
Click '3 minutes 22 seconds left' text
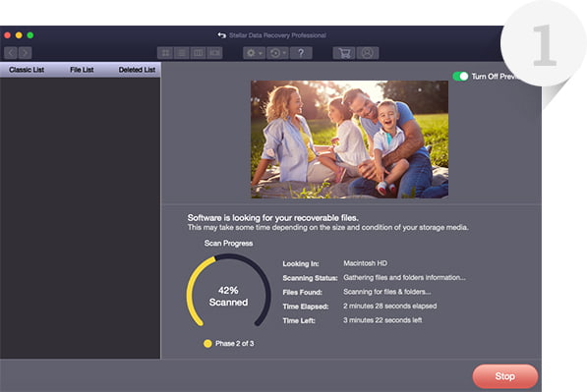click(x=382, y=320)
